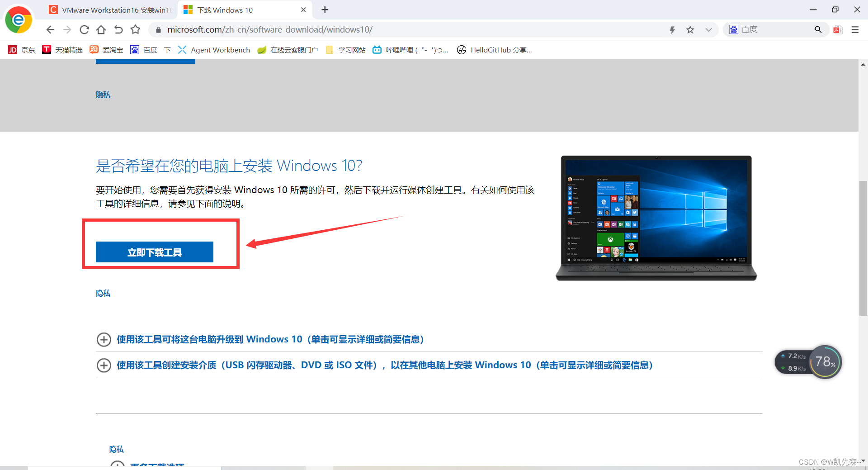Minimize the browser window

(x=813, y=9)
